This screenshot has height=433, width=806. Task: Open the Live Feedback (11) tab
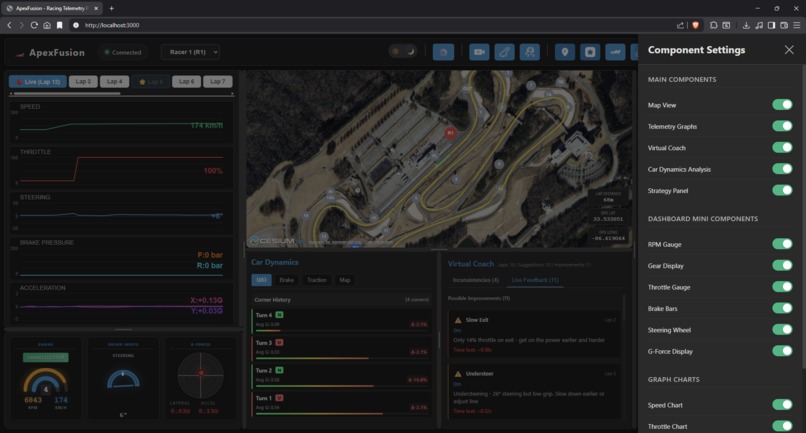point(535,280)
